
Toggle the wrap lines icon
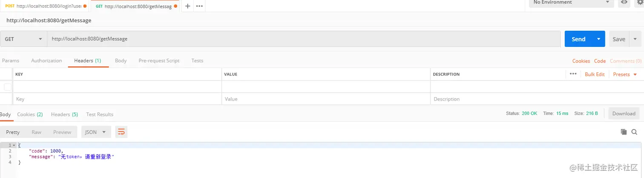pos(121,132)
